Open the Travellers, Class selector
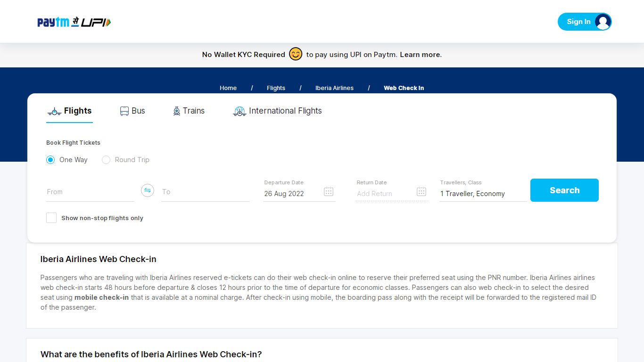Screen dimensions: 644x362 [483, 190]
